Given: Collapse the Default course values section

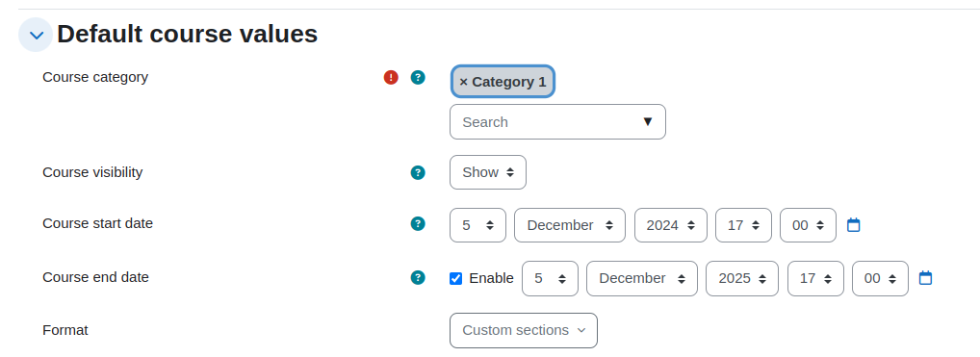Looking at the screenshot, I should click(36, 35).
